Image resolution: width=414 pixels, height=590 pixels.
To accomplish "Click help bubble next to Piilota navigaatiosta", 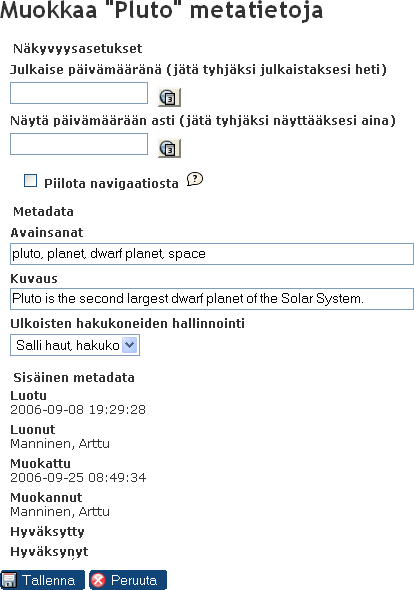I will 195,179.
